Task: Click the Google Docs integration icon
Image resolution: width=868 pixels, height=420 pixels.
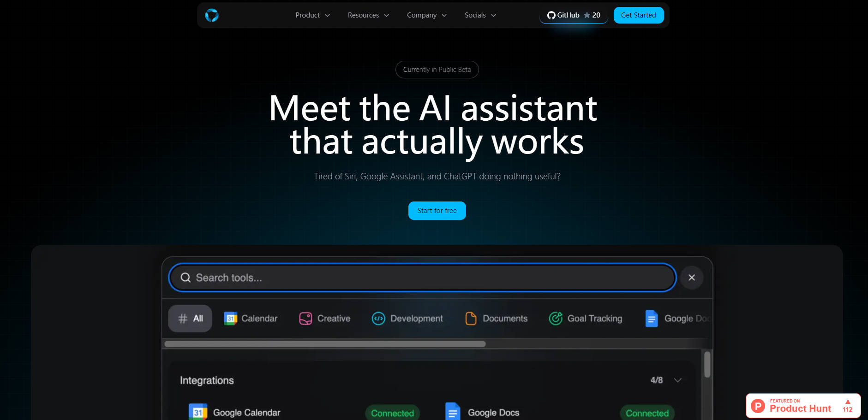Action: pos(453,412)
